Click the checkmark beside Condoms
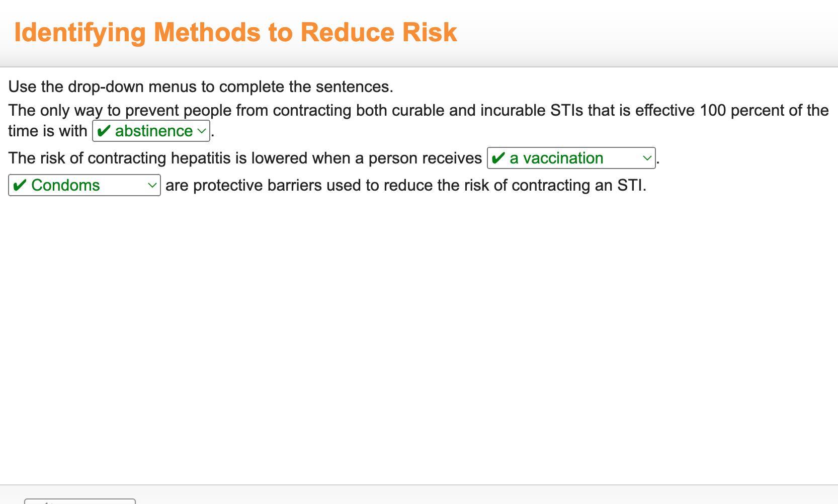This screenshot has height=504, width=838. point(19,185)
